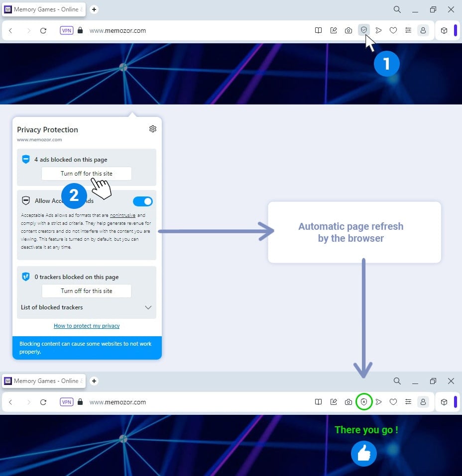
Task: Open the Privacy Protection shield icon
Action: point(364,30)
